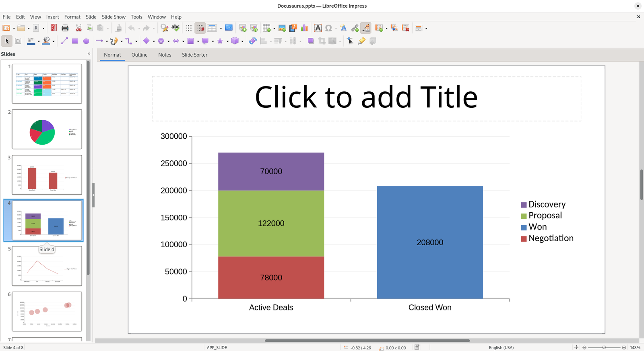Insert an image using toolbar icon
This screenshot has width=644, height=351.
(282, 28)
